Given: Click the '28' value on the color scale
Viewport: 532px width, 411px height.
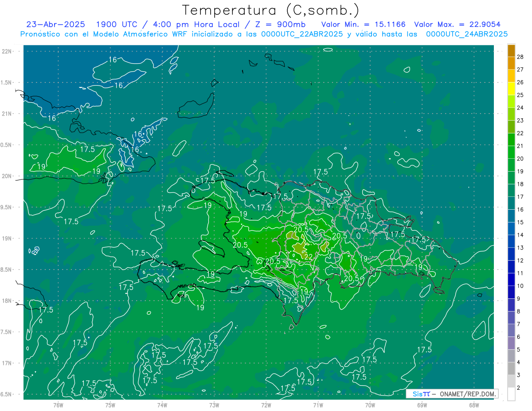Looking at the screenshot, I should click(520, 57).
